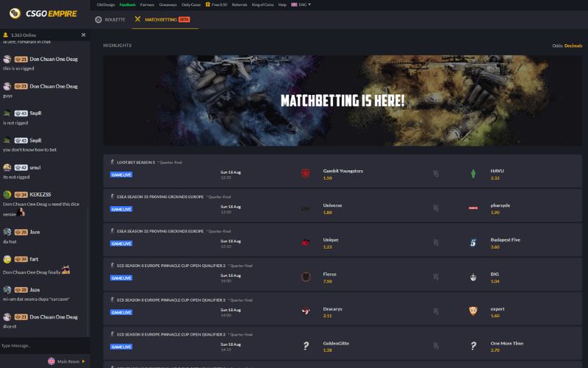Open the Giveaways page
The width and height of the screenshot is (588, 368).
click(168, 5)
